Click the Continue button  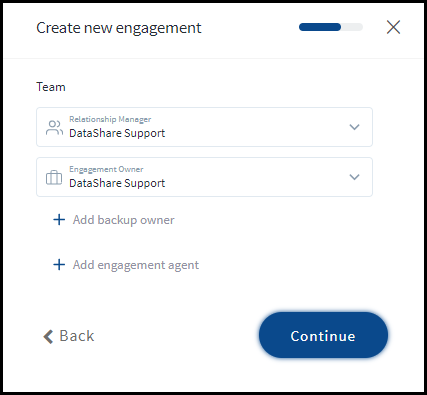coord(323,335)
